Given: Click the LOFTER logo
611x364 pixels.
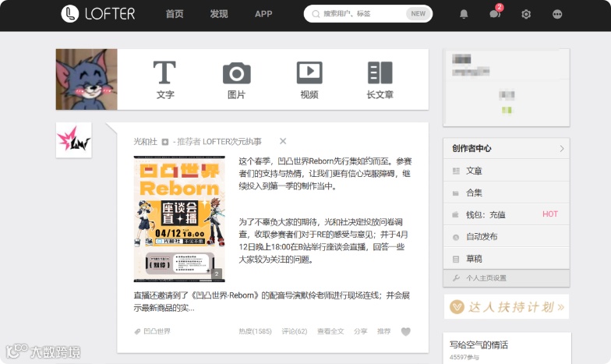Looking at the screenshot, I should [x=98, y=14].
